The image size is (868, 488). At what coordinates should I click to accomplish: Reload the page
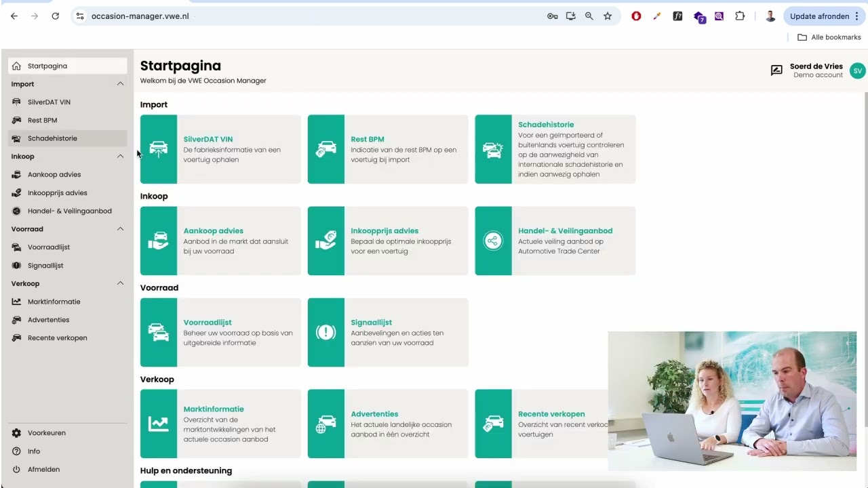[56, 16]
